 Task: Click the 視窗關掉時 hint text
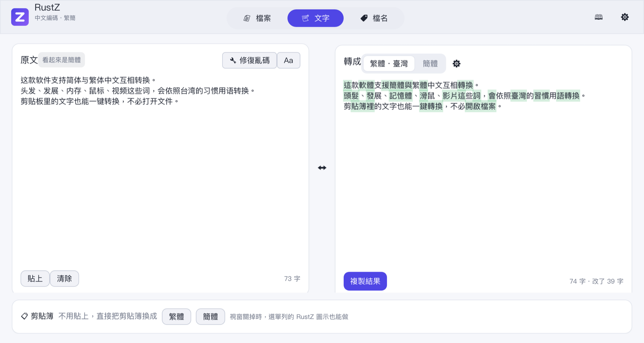(289, 317)
